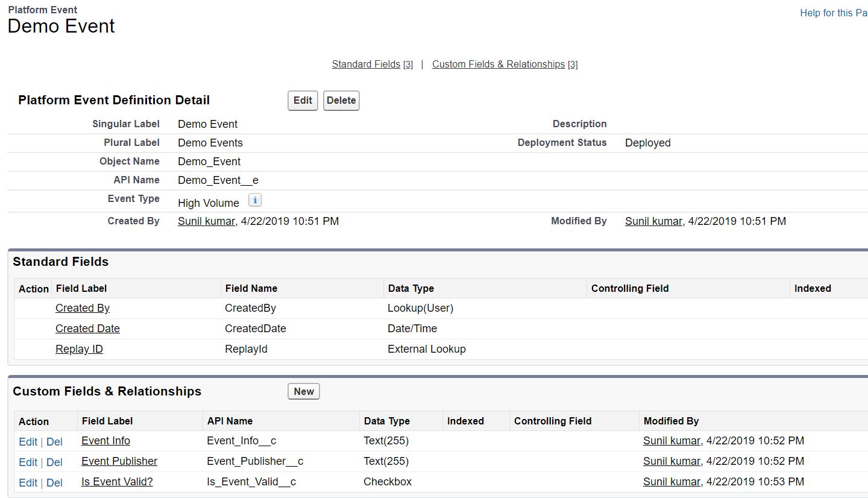
Task: Open Sunil kumar's profile from Created By
Action: [x=206, y=221]
